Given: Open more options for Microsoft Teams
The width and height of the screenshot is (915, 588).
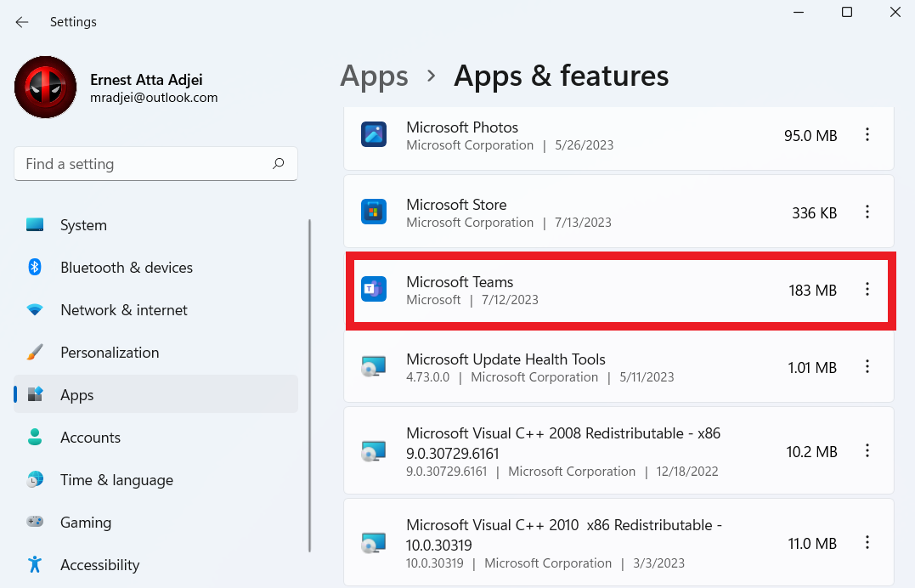Looking at the screenshot, I should (x=867, y=290).
